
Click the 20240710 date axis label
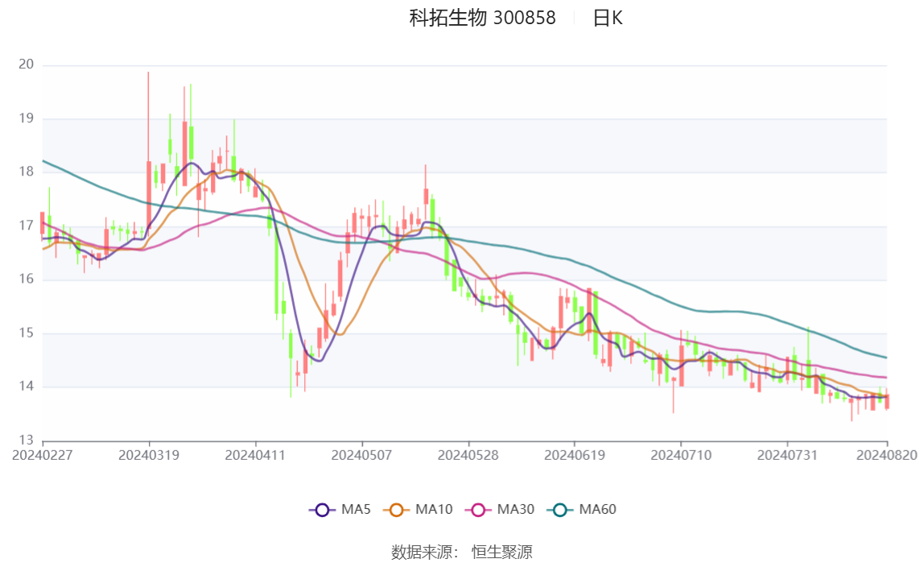point(681,456)
